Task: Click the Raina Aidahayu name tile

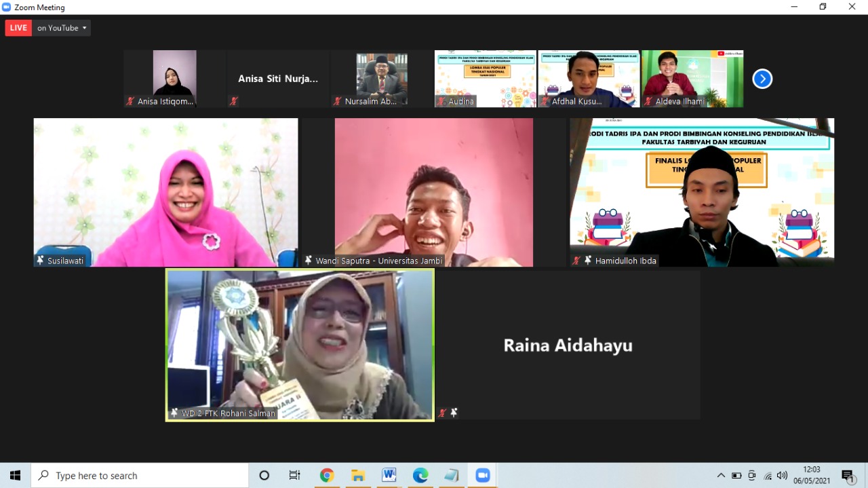Action: 568,345
